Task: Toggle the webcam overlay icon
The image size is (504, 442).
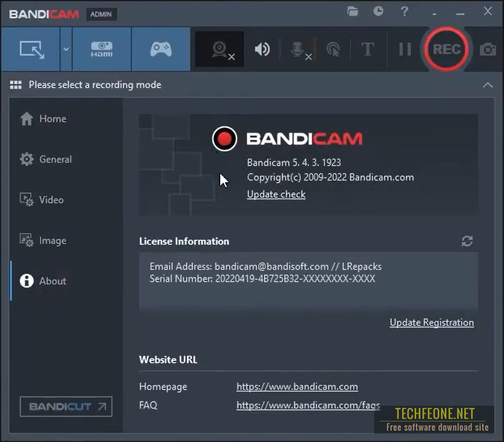Action: click(x=220, y=49)
